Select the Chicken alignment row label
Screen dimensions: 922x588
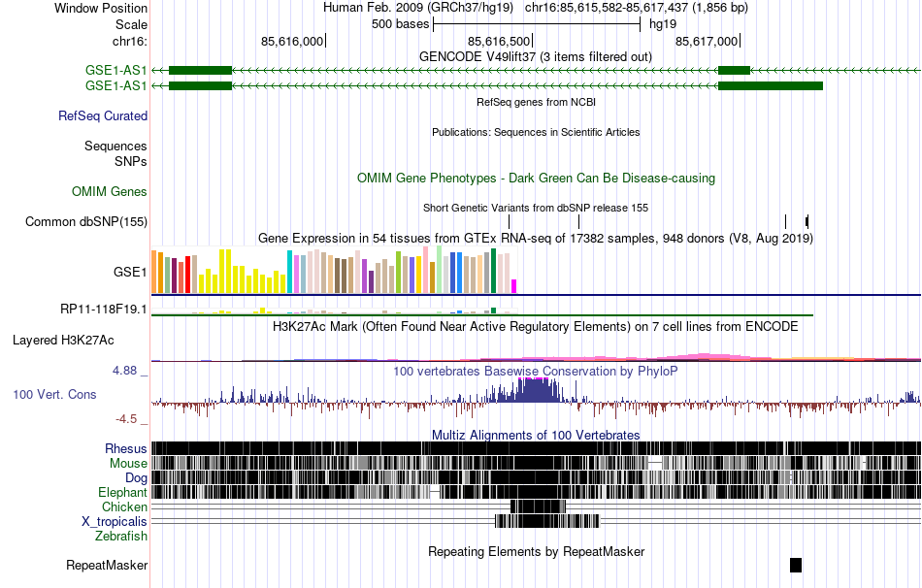(124, 506)
